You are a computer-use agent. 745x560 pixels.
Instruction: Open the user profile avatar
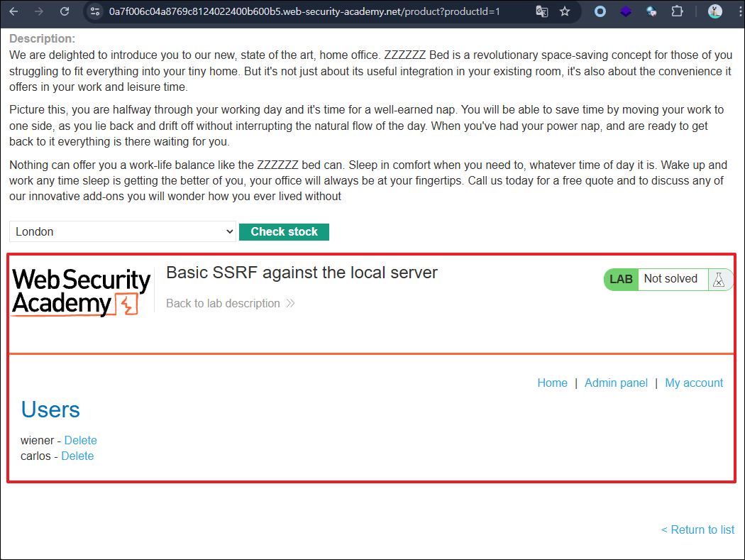tap(714, 11)
